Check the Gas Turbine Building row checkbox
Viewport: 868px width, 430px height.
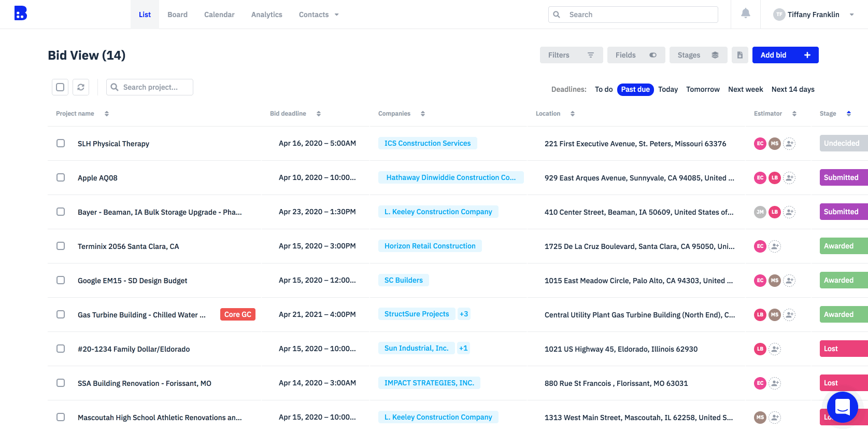click(x=61, y=314)
